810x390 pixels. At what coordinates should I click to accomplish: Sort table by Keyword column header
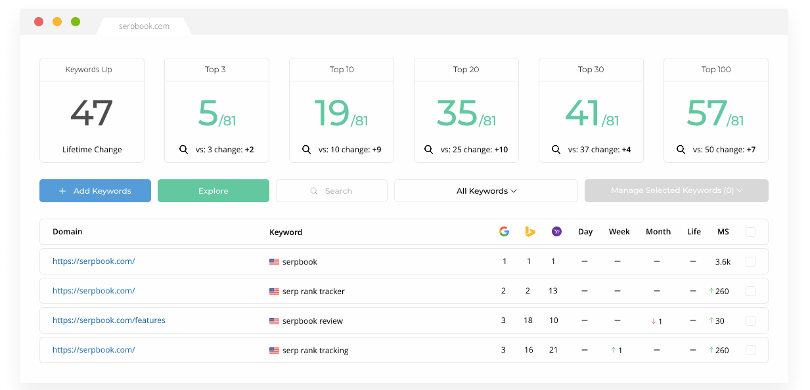tap(286, 232)
